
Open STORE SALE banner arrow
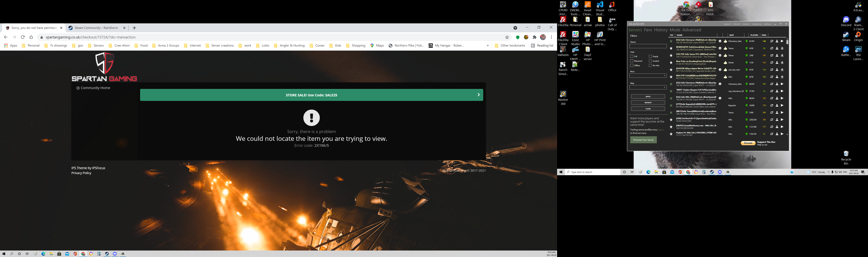click(479, 95)
